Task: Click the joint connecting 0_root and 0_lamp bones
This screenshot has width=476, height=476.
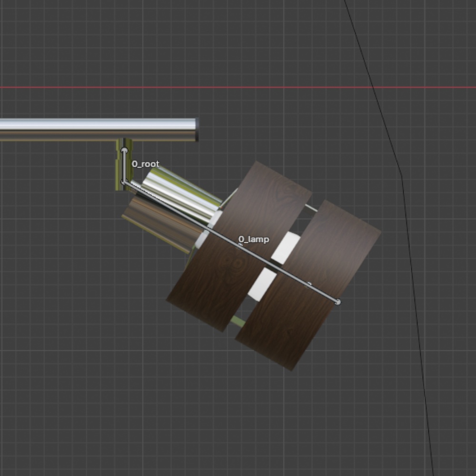Action: 123,182
